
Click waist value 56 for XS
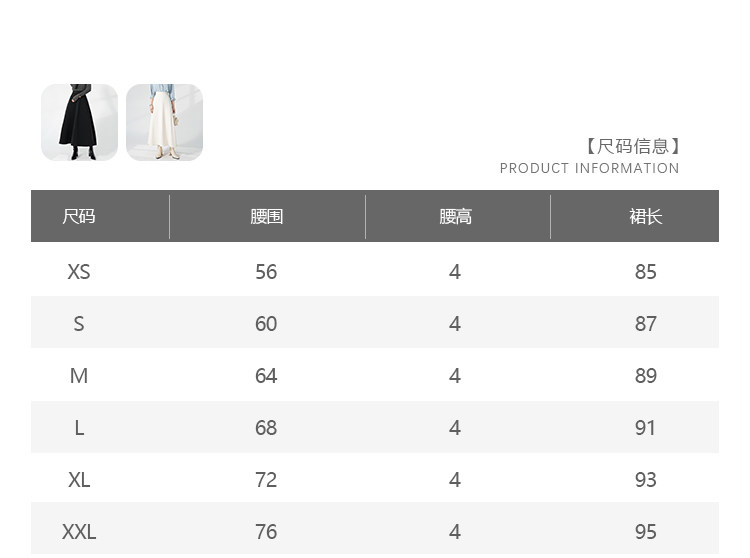pos(266,272)
